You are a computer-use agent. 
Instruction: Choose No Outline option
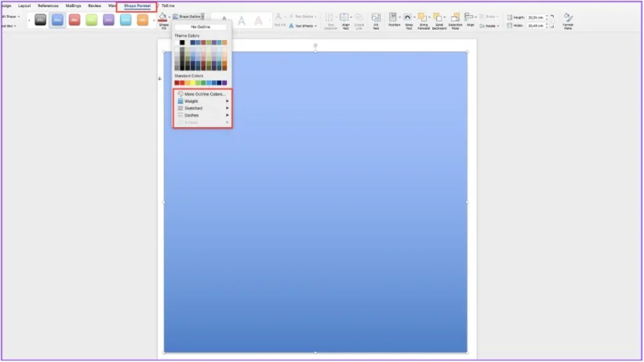coord(200,27)
